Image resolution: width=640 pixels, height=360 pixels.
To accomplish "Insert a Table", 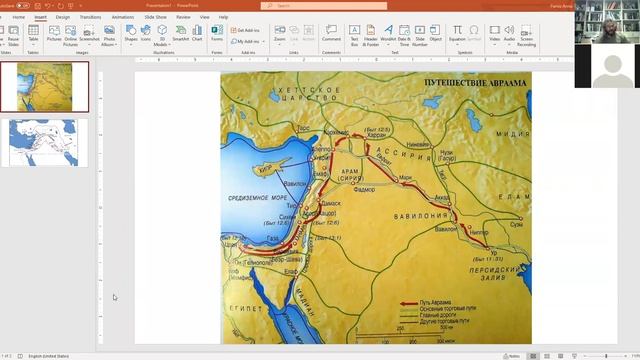I will [33, 36].
